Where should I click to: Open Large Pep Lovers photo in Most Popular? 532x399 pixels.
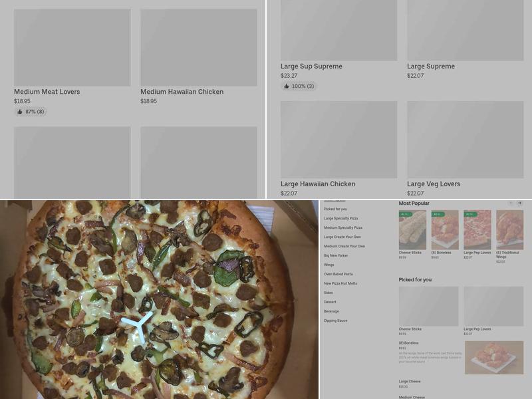tap(477, 229)
